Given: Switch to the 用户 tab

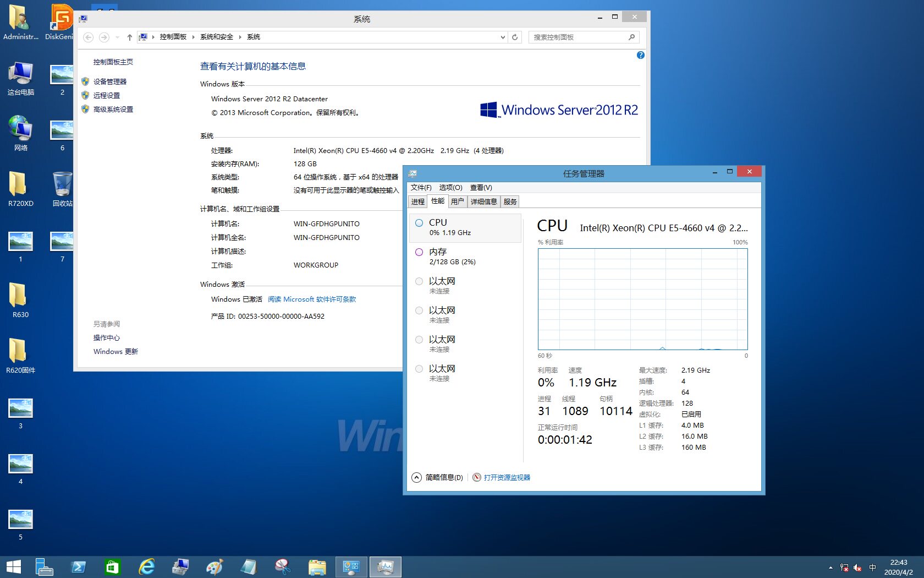Looking at the screenshot, I should pos(458,201).
